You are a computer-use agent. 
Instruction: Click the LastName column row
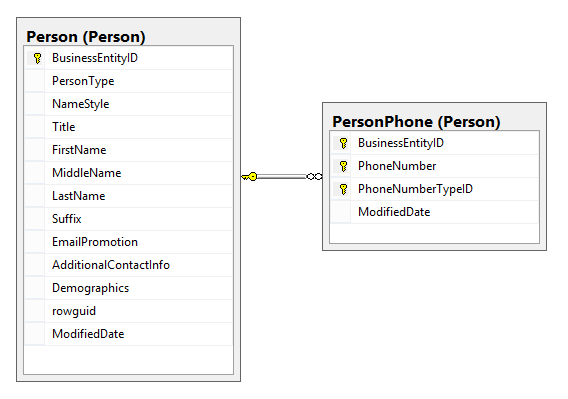[x=128, y=196]
